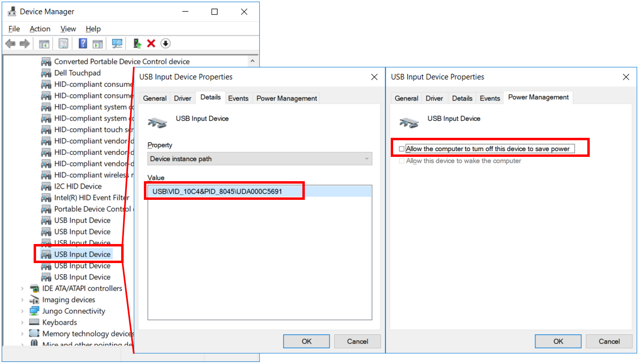Image resolution: width=640 pixels, height=364 pixels.
Task: Click the I2C HID Device icon
Action: click(x=46, y=186)
